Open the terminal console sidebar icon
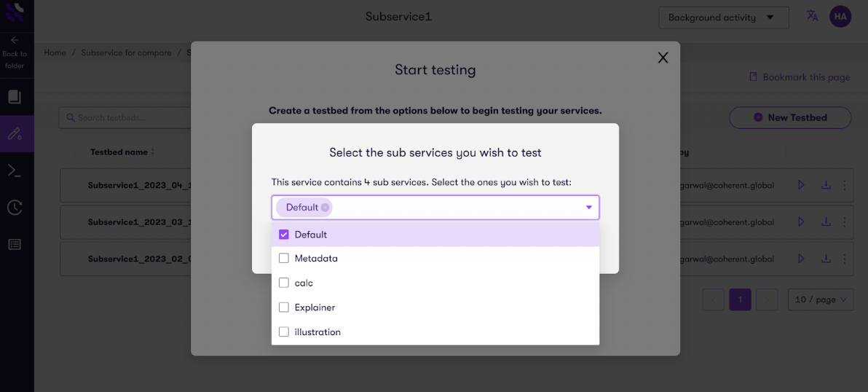868x392 pixels. coord(15,170)
